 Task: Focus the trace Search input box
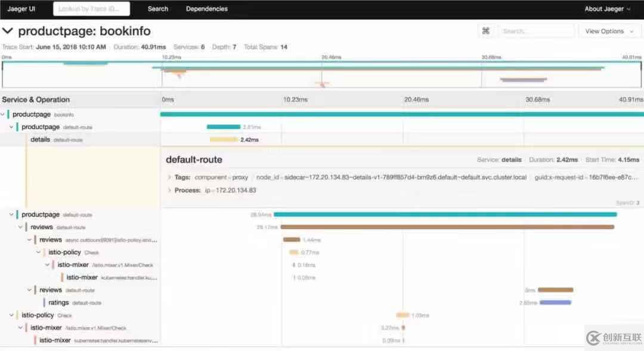[x=536, y=31]
